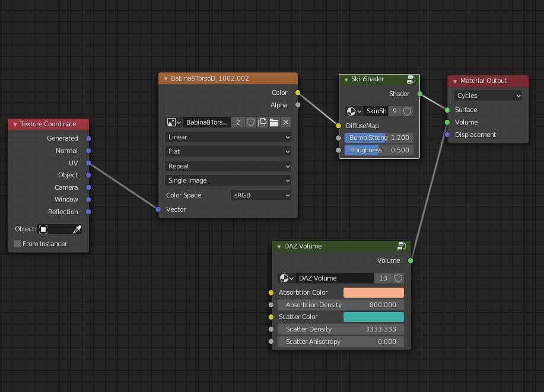
Task: Click the Vector input socket
Action: (158, 209)
